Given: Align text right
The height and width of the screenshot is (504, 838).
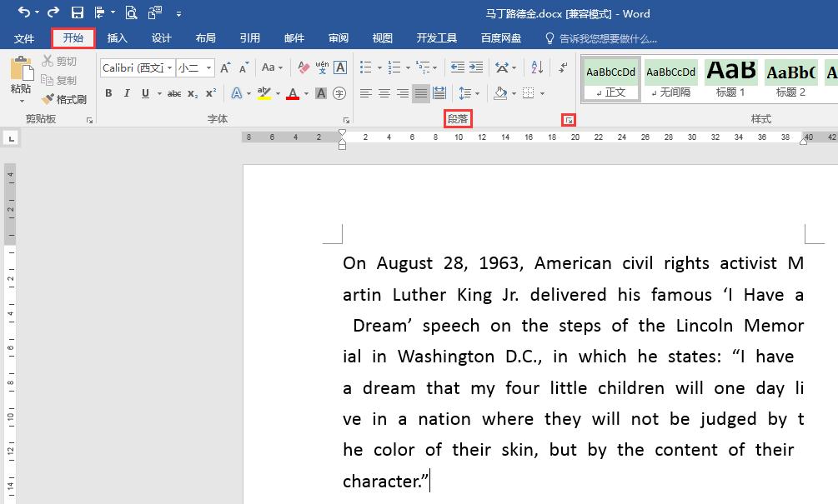Looking at the screenshot, I should point(403,93).
